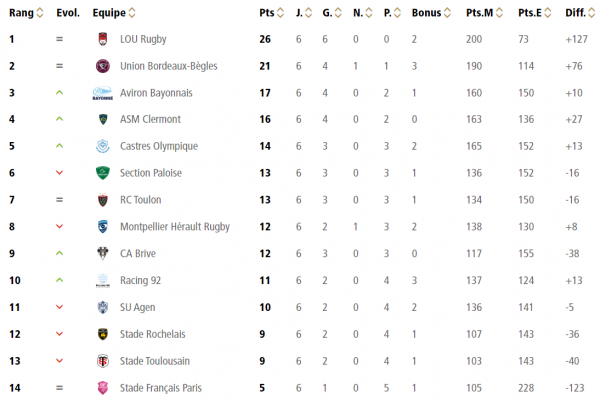Sort by Pts column sort arrows

(x=280, y=13)
